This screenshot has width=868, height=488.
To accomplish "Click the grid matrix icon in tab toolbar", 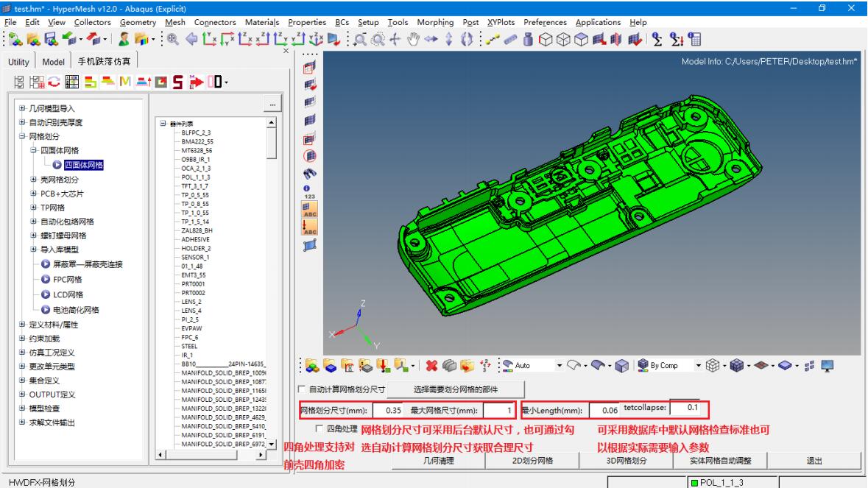I will pos(72,82).
